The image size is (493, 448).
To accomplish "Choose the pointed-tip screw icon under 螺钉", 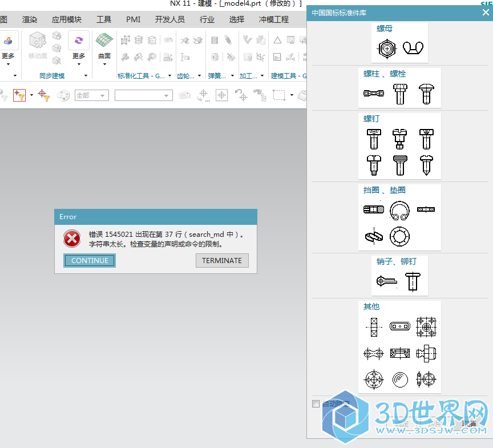I will pos(426,166).
